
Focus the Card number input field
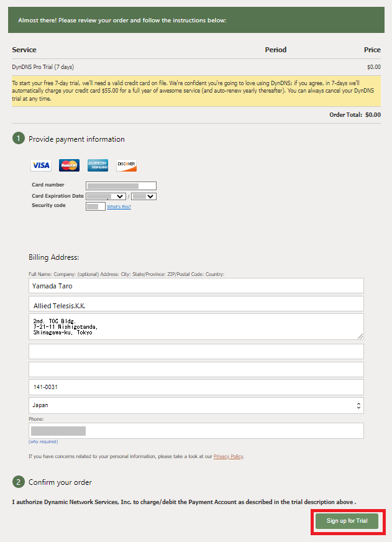click(121, 186)
